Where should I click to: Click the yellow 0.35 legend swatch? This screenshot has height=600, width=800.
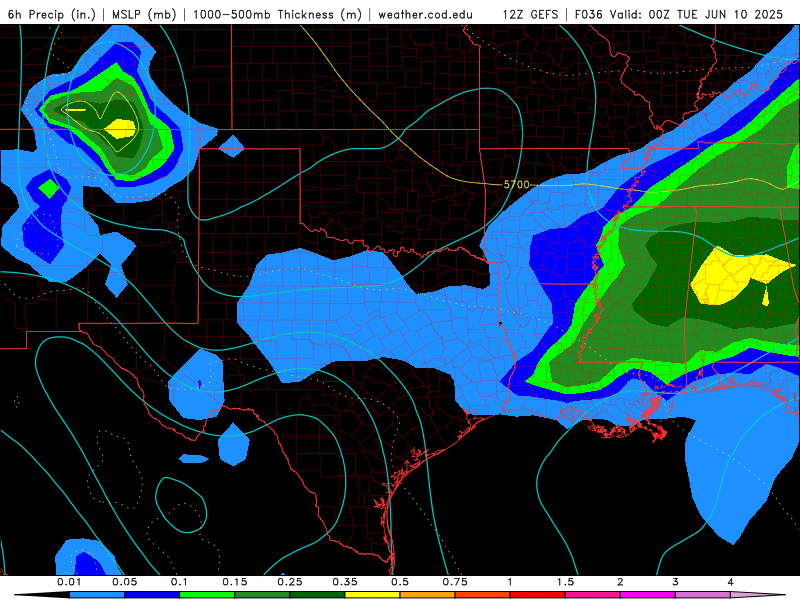[372, 595]
